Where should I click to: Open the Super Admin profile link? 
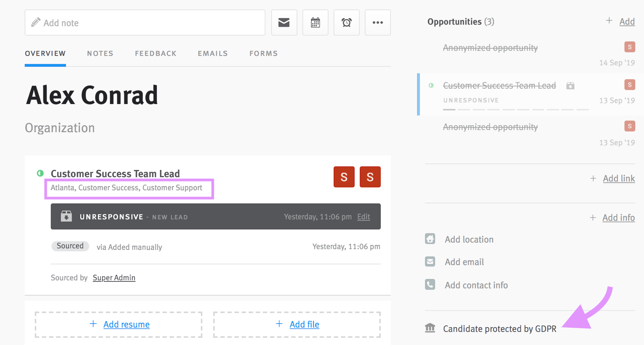114,278
